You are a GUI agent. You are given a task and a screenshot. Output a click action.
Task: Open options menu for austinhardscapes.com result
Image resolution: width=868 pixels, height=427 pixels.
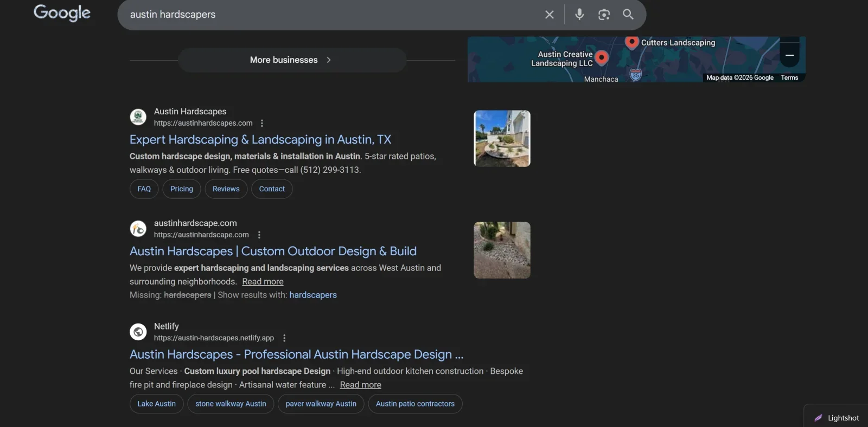[262, 123]
